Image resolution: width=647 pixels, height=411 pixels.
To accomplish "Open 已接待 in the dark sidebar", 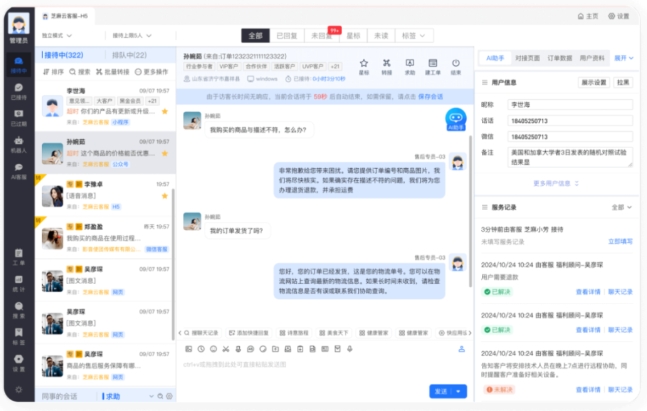I will 19,92.
